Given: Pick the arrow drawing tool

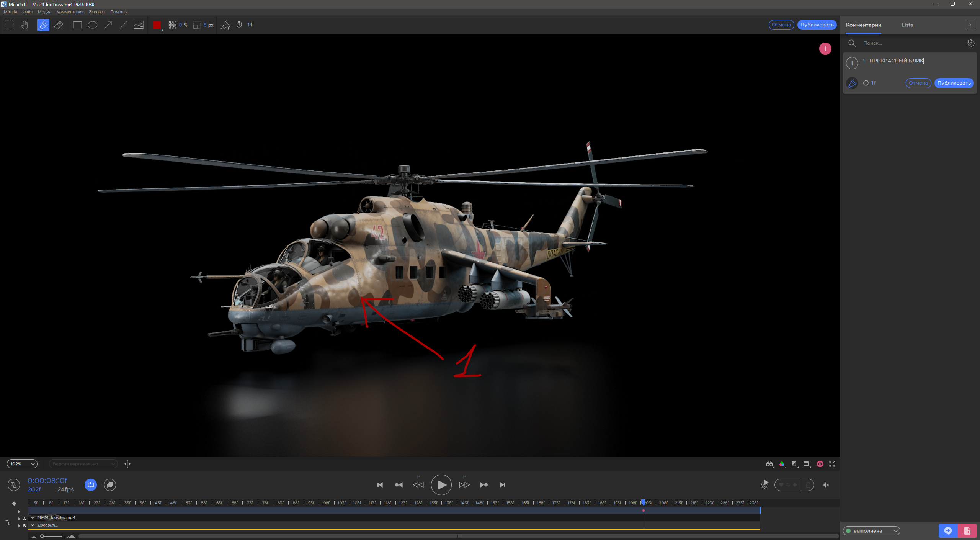Looking at the screenshot, I should click(108, 25).
